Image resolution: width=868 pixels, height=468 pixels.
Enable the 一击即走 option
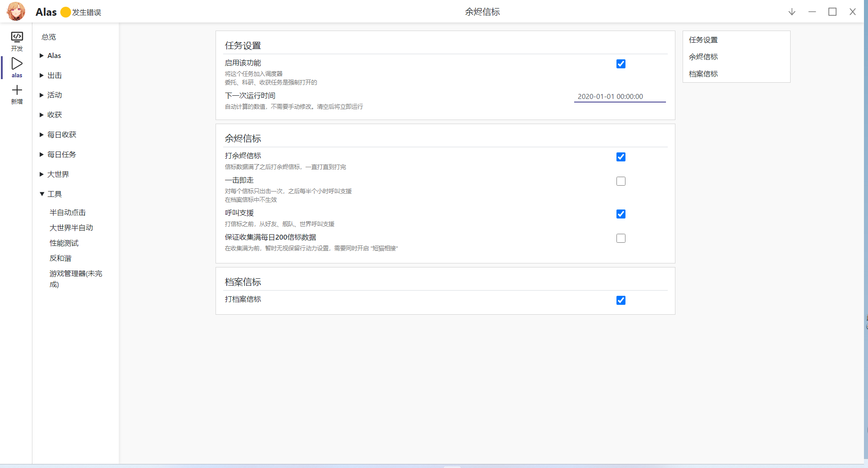pos(621,181)
